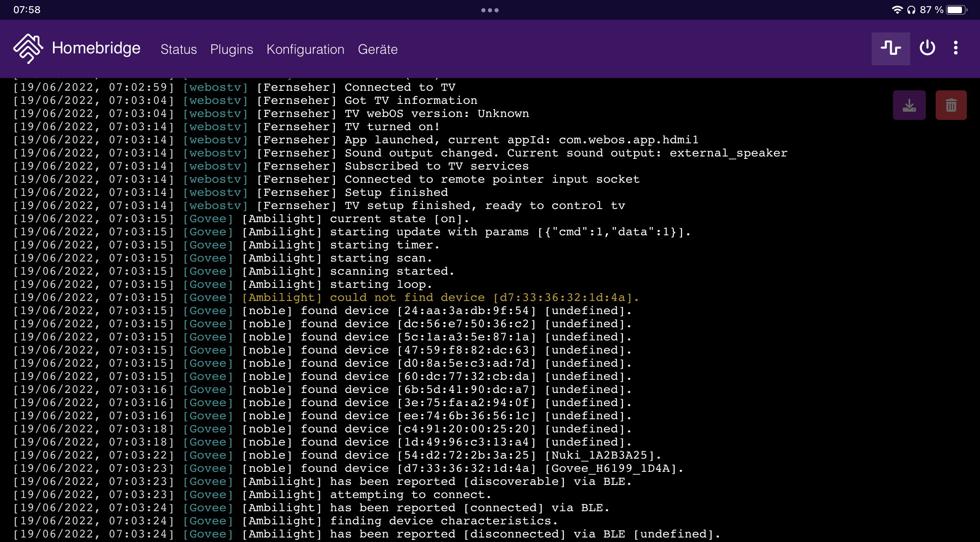Image resolution: width=980 pixels, height=542 pixels.
Task: Select line 'TV webOS version: Unknown'
Action: click(x=271, y=114)
